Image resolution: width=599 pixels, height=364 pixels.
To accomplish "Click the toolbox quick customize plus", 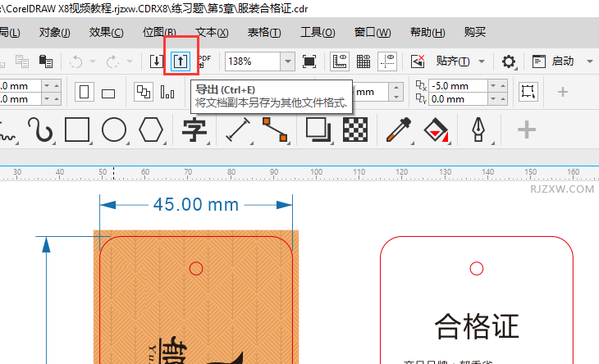I will [527, 130].
